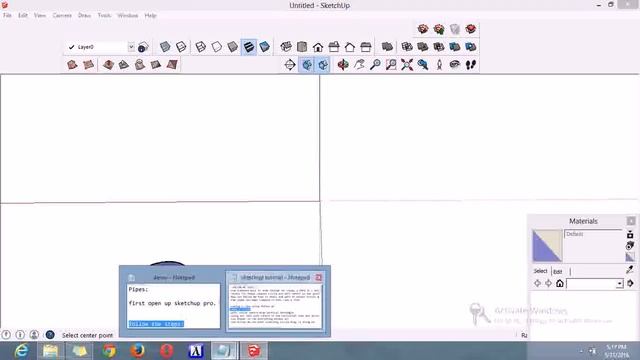
Task: Select the Subtract solid tool
Action: 438,47
